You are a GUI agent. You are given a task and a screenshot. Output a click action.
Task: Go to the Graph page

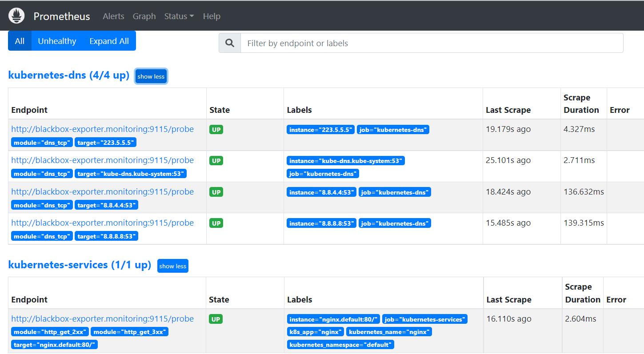tap(144, 16)
